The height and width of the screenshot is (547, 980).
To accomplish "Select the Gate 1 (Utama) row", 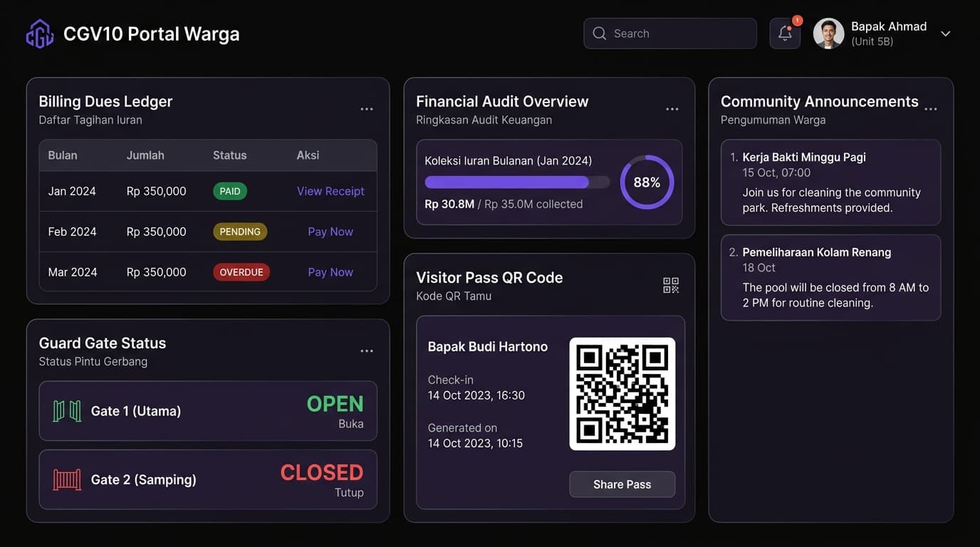I will click(208, 411).
